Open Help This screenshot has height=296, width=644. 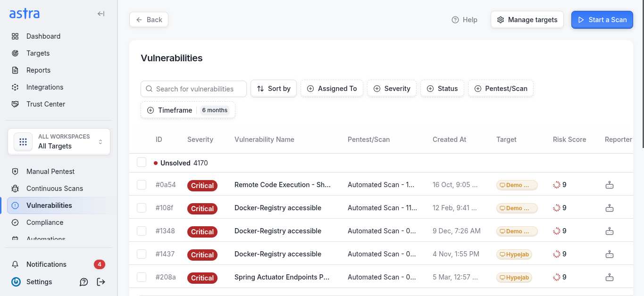[x=465, y=20]
